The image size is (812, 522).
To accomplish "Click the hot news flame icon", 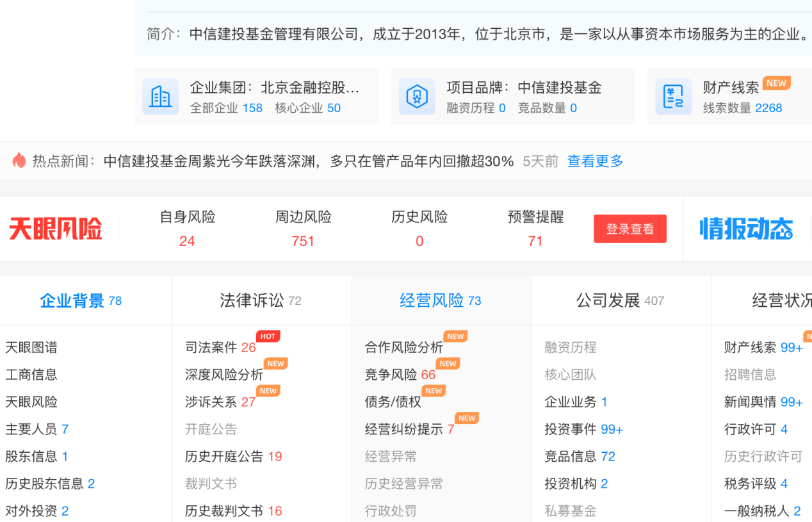I will 19,161.
